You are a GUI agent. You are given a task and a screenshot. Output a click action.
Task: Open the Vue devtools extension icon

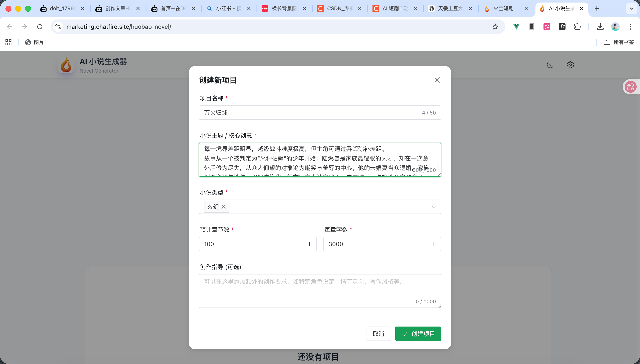pos(516,26)
